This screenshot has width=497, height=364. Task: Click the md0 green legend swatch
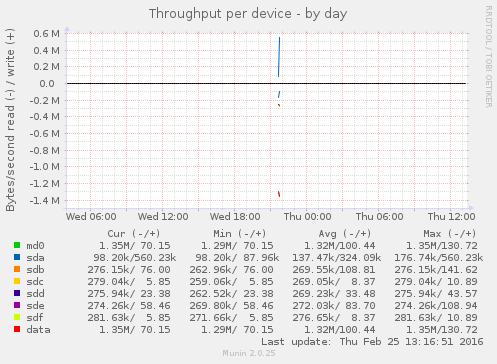(17, 245)
